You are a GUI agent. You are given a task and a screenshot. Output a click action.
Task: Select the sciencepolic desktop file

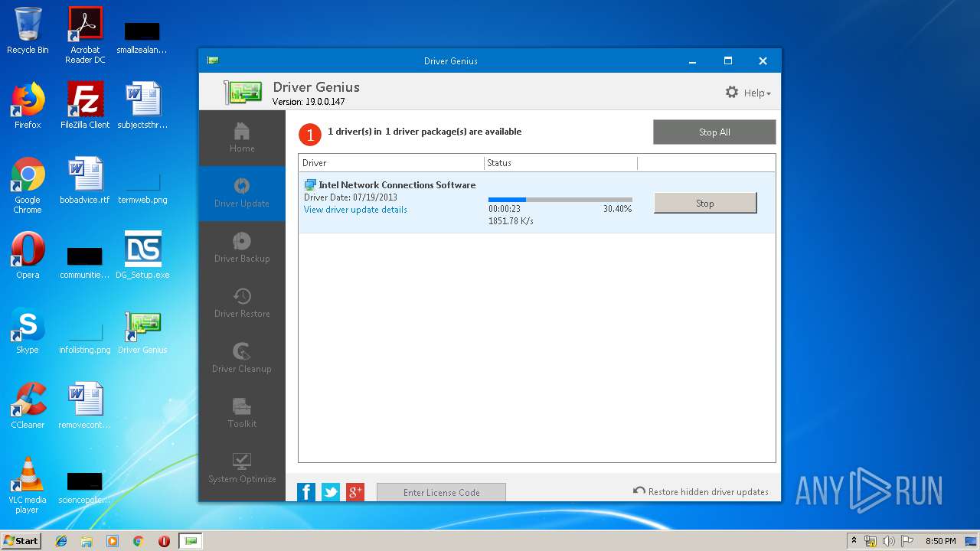coord(85,487)
